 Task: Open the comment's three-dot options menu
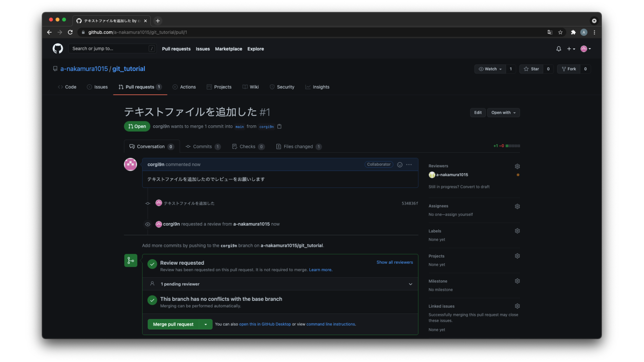click(409, 165)
